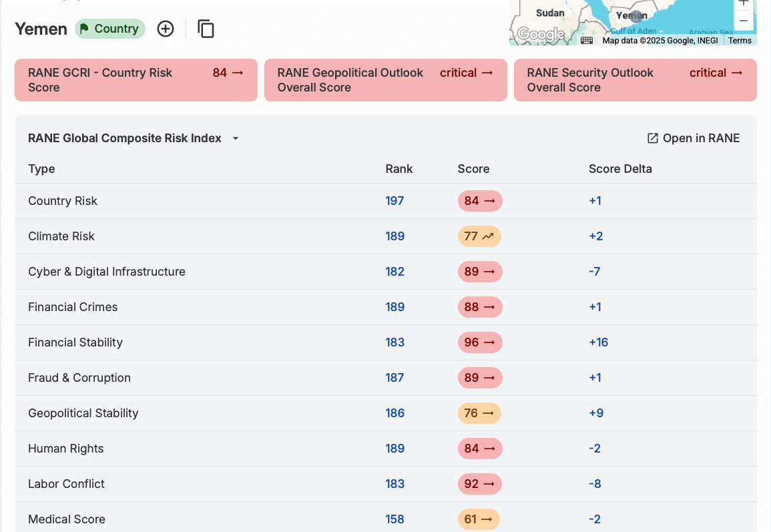Click the Financial Crimes score badge 88
This screenshot has width=771, height=532.
coord(480,307)
